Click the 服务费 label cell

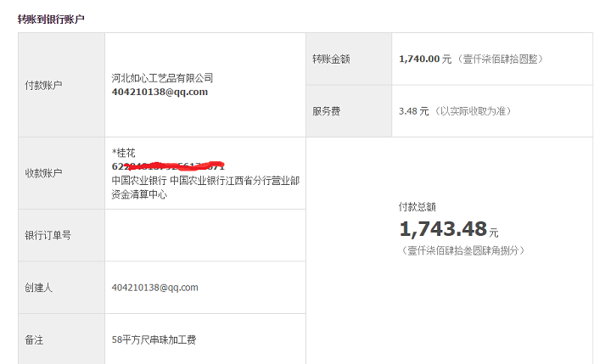[x=327, y=111]
